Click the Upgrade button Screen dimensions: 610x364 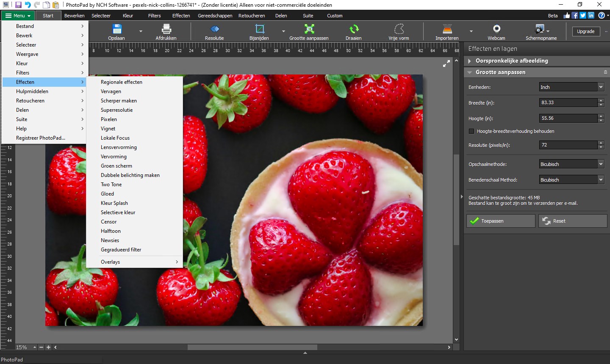[x=585, y=31]
